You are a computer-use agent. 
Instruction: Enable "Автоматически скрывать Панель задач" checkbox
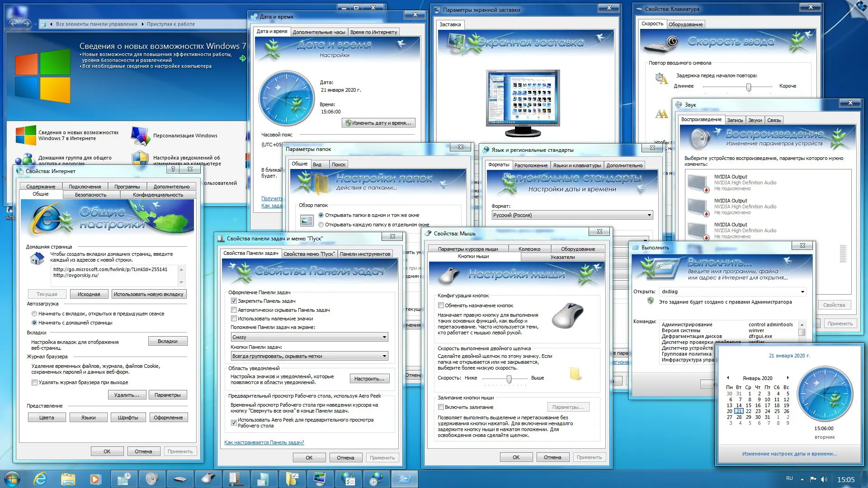point(234,310)
